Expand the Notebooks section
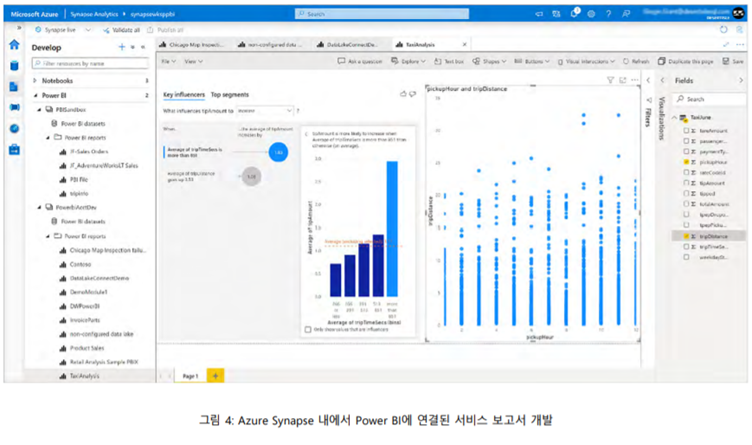The width and height of the screenshot is (752, 445). [x=35, y=81]
